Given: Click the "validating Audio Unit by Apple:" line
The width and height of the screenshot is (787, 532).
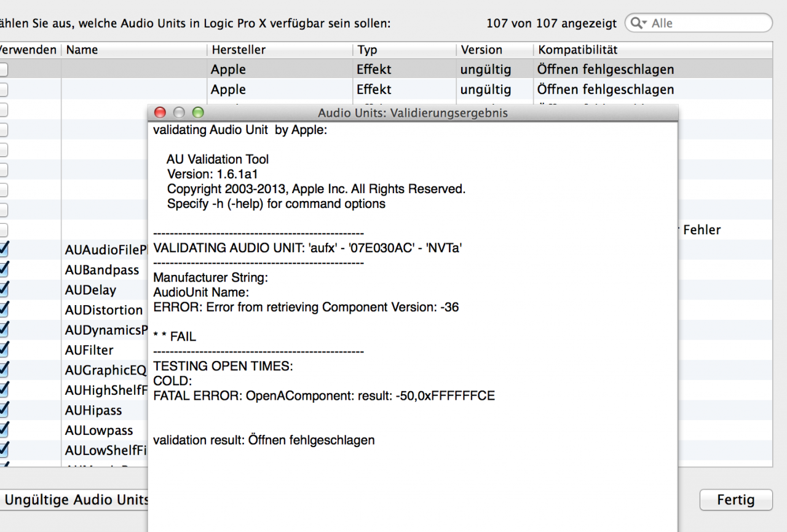Looking at the screenshot, I should [240, 130].
